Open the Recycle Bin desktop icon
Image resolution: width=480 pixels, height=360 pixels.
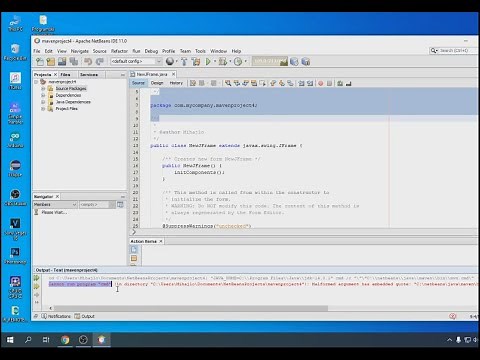(15, 52)
